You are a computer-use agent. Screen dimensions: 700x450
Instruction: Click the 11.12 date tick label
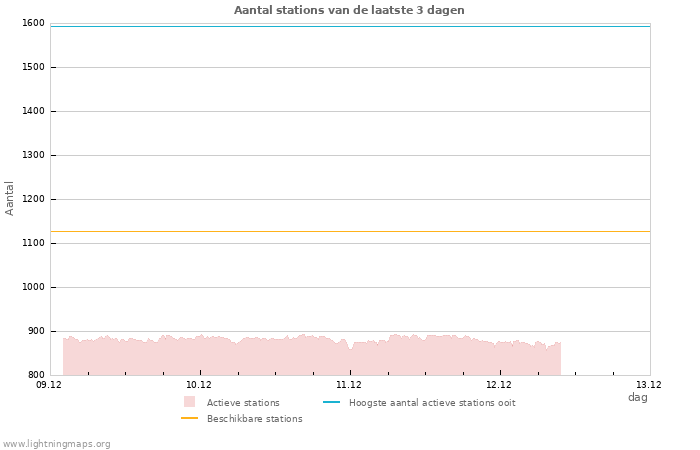click(x=349, y=384)
